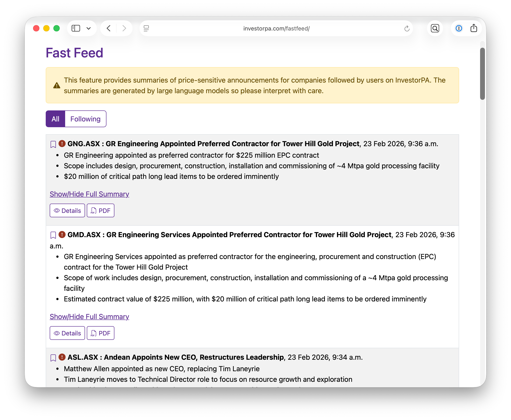Open the 1Password extension

459,28
